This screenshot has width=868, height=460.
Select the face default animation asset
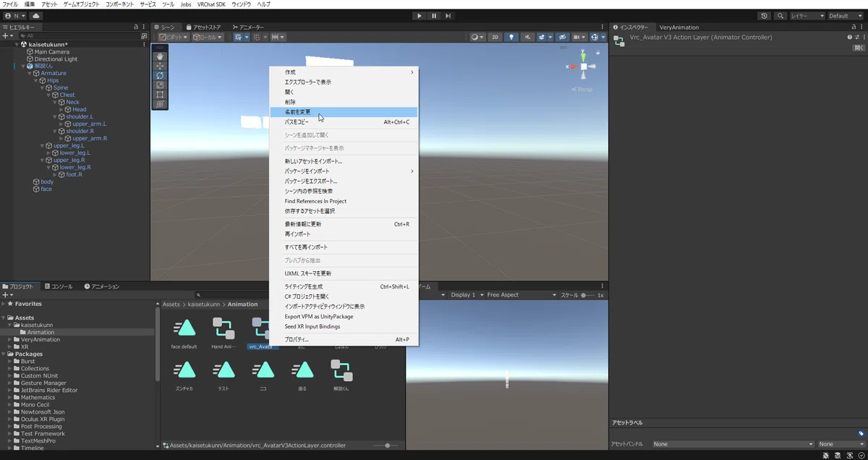point(185,333)
